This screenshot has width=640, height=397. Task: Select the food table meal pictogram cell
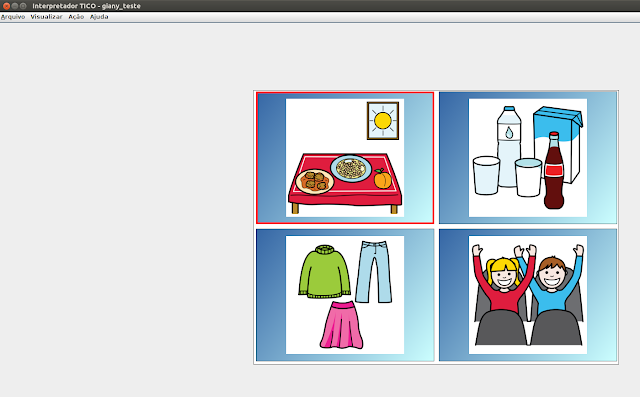click(x=345, y=158)
